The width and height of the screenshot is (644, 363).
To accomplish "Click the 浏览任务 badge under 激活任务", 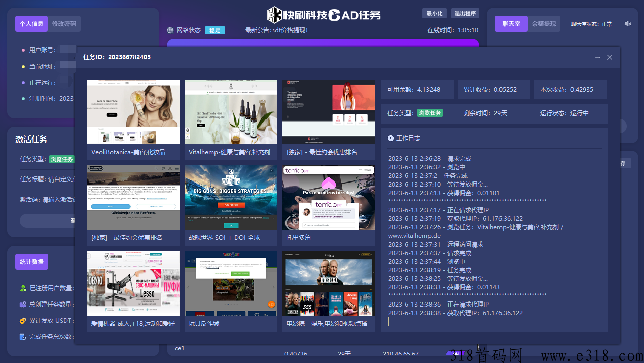I will point(61,159).
